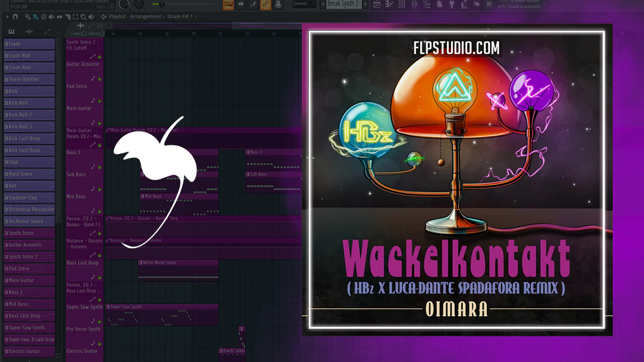Viewport: 644px width, 362px height.
Task: Click the White Noise Layer clip
Action: pyautogui.click(x=178, y=270)
